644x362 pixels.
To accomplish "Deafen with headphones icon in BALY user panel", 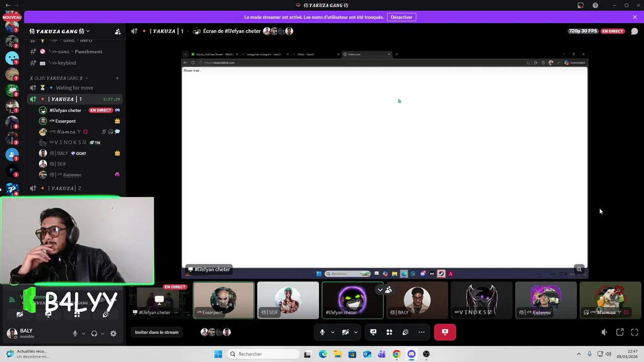I will pyautogui.click(x=94, y=333).
